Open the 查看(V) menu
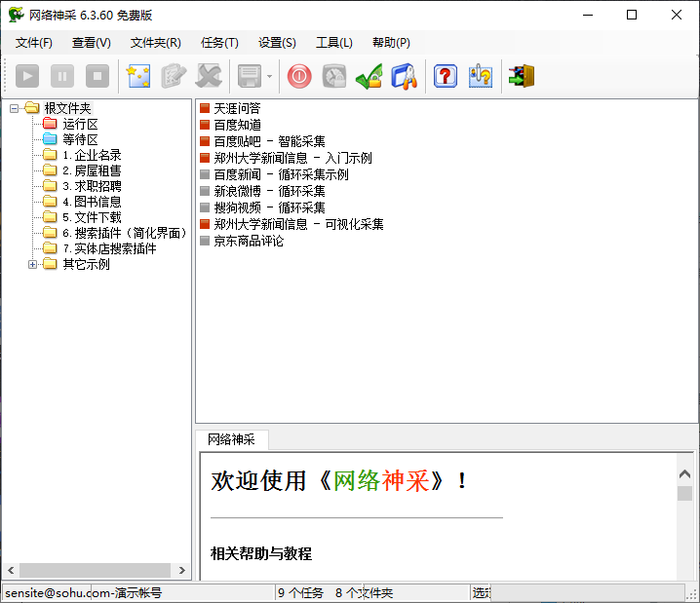 92,42
